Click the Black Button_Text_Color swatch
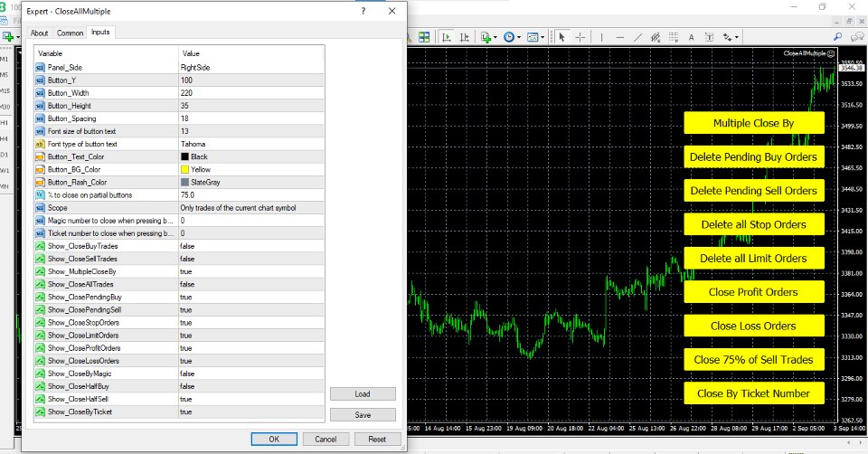Viewport: 868px width, 454px height. point(184,156)
